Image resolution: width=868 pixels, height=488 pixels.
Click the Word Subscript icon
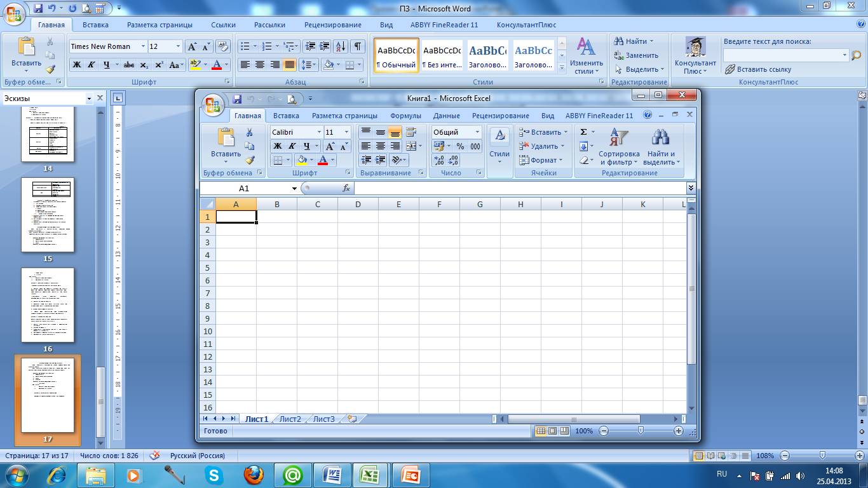click(144, 65)
